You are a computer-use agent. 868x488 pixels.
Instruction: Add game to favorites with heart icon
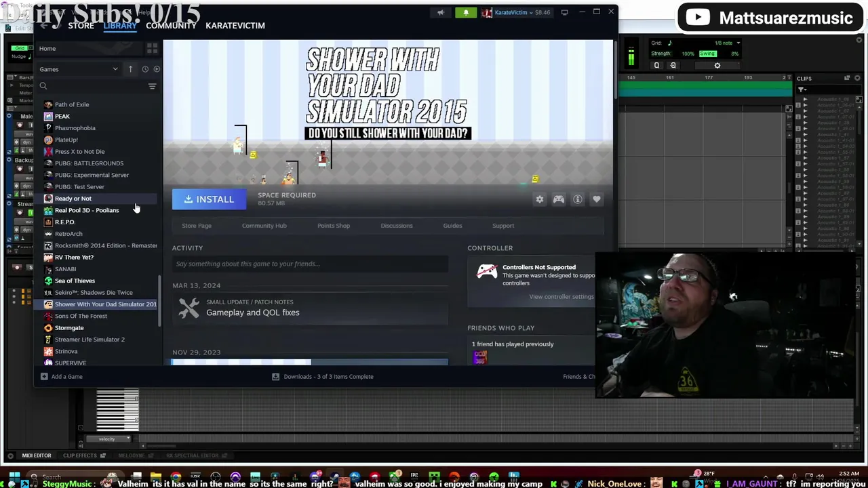click(x=597, y=199)
